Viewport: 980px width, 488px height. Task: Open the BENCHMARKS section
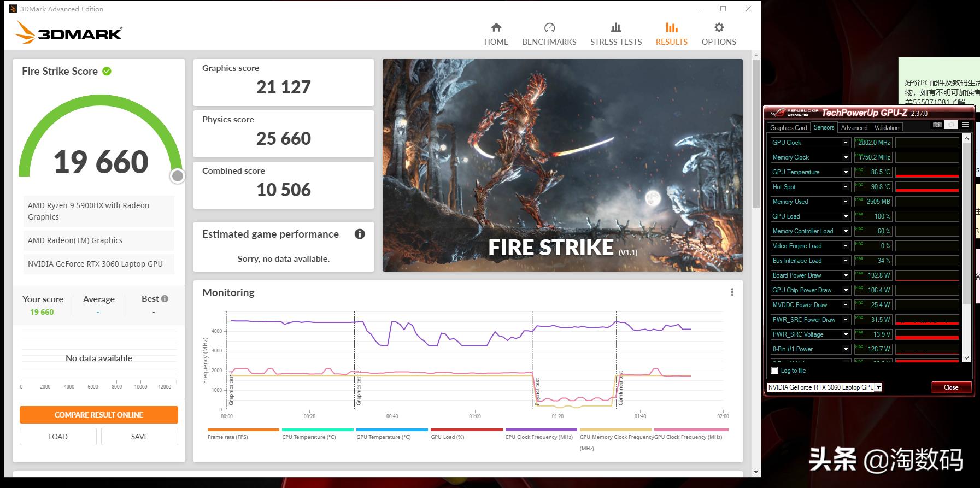coord(549,34)
